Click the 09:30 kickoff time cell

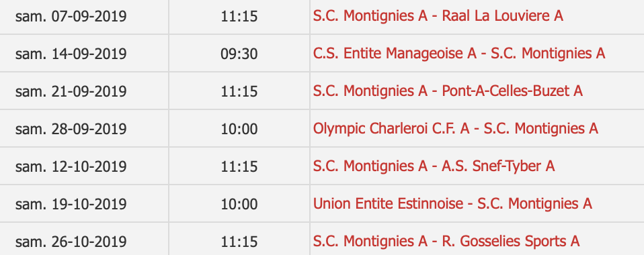239,54
